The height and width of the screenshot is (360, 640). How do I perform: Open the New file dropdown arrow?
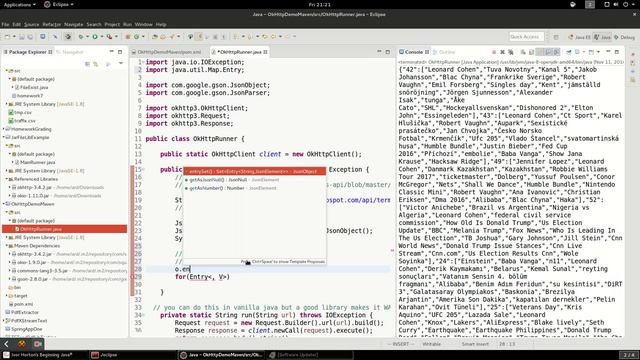[14, 36]
